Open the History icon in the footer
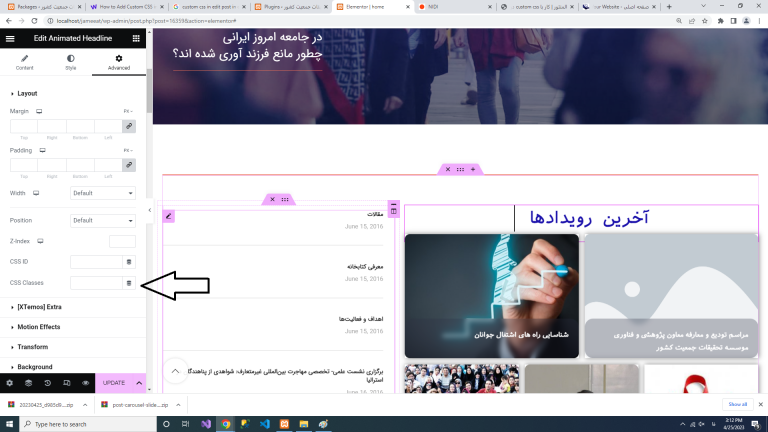Viewport: 768px width, 432px height. pyautogui.click(x=47, y=383)
